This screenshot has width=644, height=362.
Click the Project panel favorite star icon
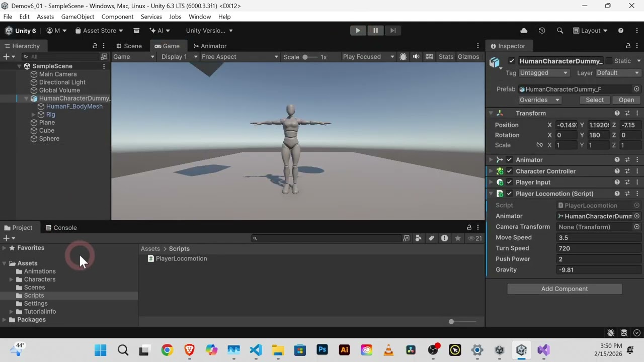point(458,238)
